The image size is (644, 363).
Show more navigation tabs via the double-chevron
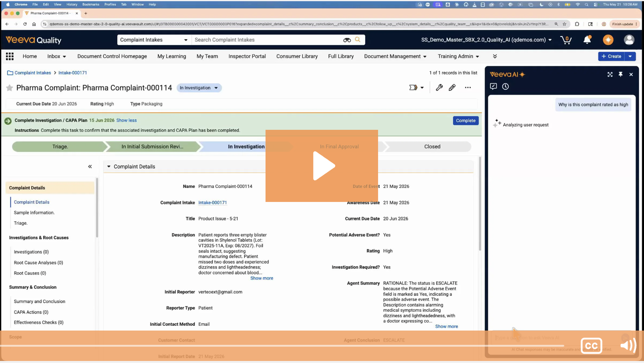pyautogui.click(x=495, y=56)
